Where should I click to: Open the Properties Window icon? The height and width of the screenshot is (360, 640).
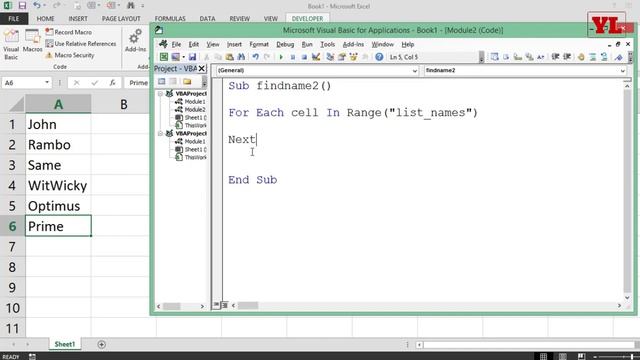[x=342, y=57]
